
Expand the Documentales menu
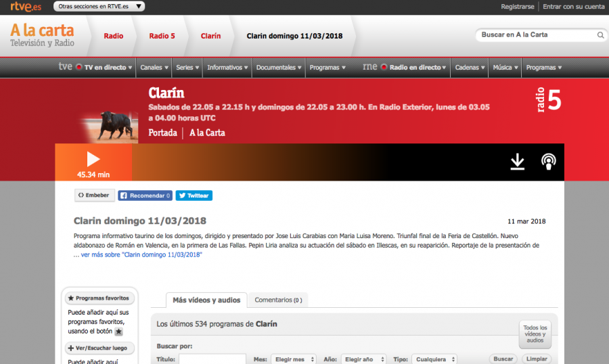(279, 68)
